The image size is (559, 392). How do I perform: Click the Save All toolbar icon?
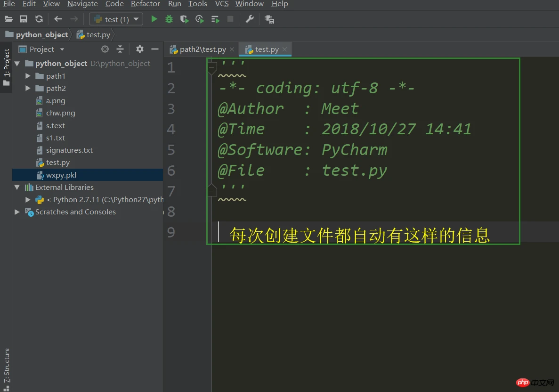tap(24, 19)
